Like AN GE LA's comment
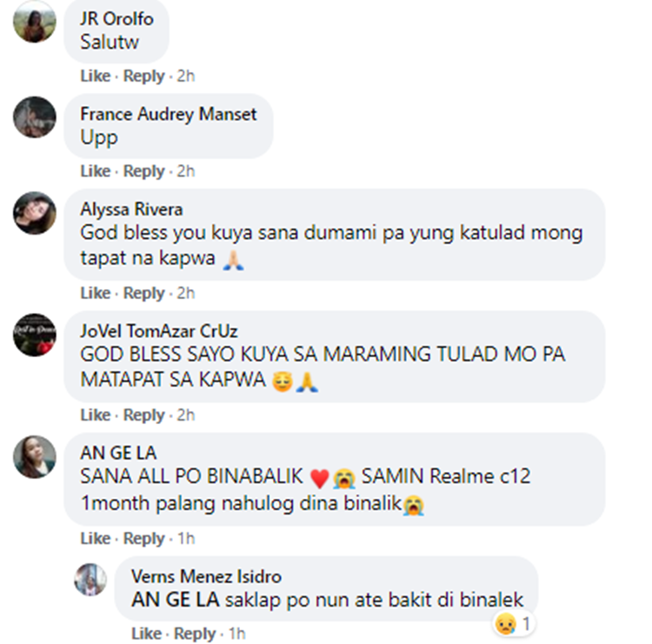Image resolution: width=652 pixels, height=644 pixels. [96, 538]
